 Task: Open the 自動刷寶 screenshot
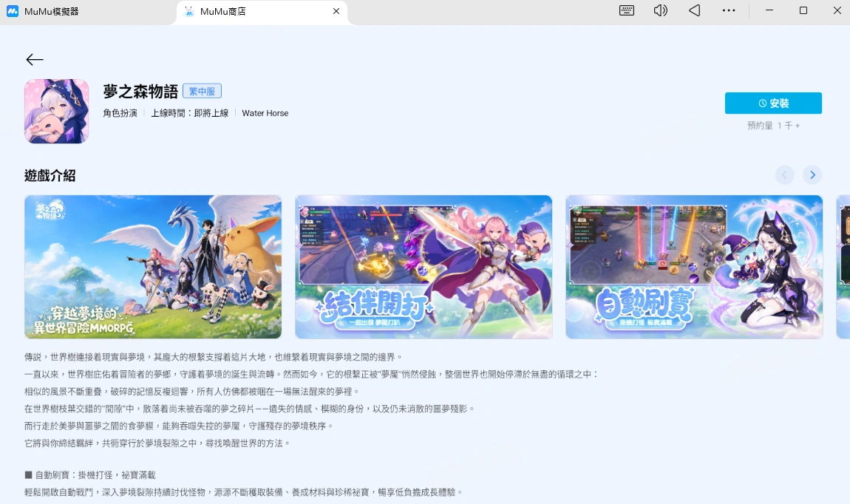[x=694, y=267]
